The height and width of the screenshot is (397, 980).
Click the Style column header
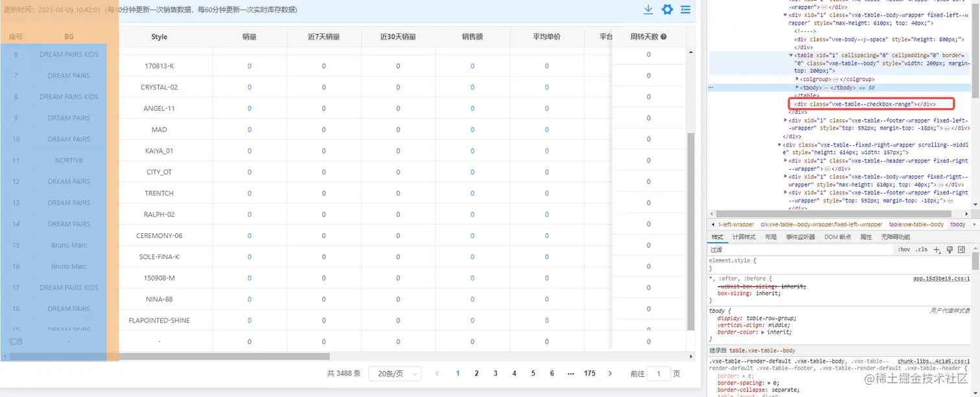159,37
